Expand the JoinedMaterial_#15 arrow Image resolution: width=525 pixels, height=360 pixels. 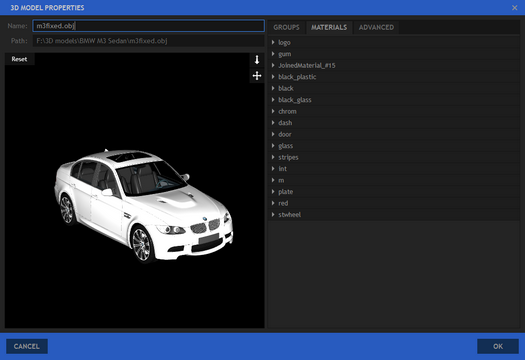coord(273,65)
